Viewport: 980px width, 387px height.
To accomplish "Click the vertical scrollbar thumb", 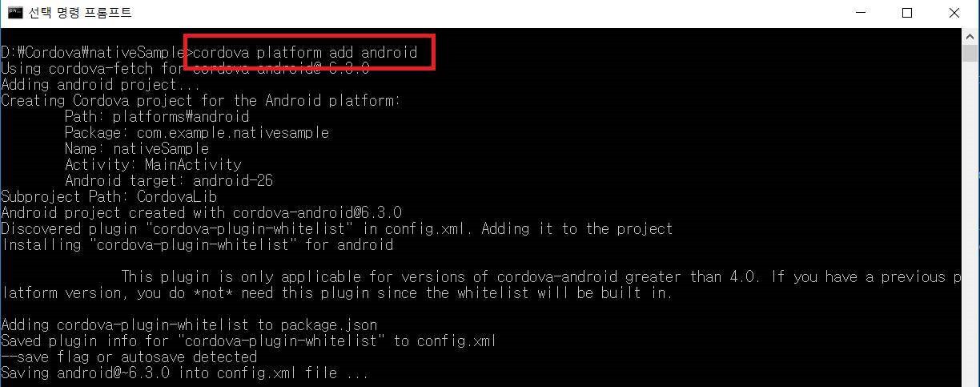I will (970, 53).
